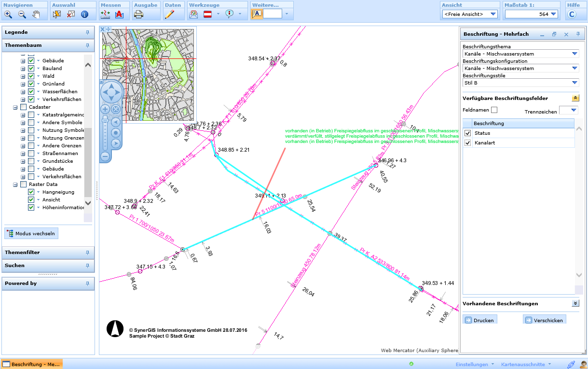Click the Modus wechseln button
Viewport: 588px width, 369px height.
(x=31, y=234)
